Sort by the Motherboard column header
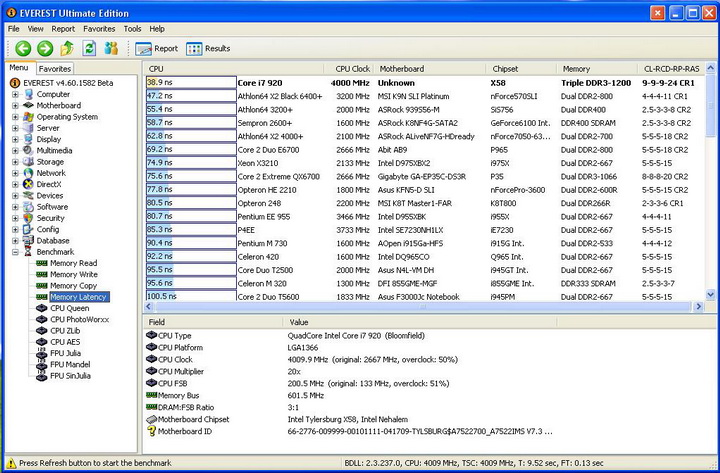This screenshot has height=473, width=720. coord(430,69)
